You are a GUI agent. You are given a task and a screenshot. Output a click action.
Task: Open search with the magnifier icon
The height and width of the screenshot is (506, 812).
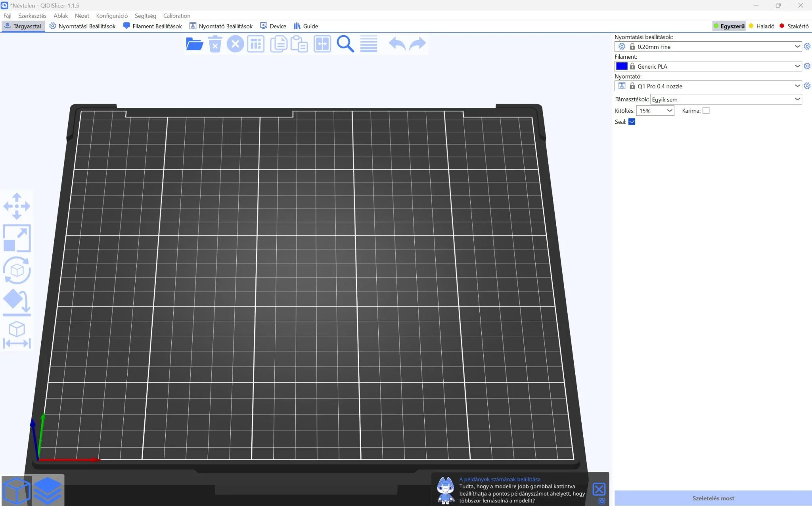[345, 44]
